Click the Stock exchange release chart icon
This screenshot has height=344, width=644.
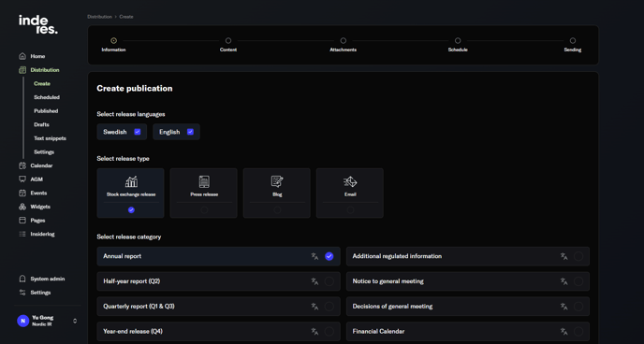[x=131, y=181]
